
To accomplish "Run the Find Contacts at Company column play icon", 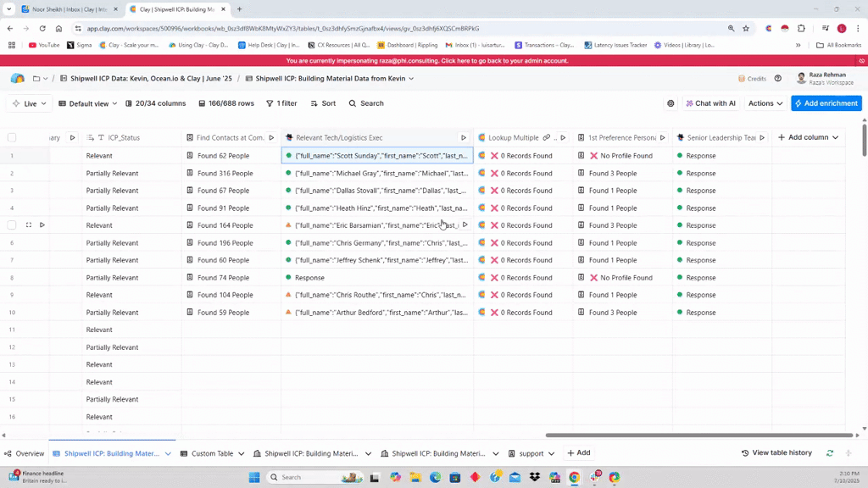I will (x=271, y=137).
